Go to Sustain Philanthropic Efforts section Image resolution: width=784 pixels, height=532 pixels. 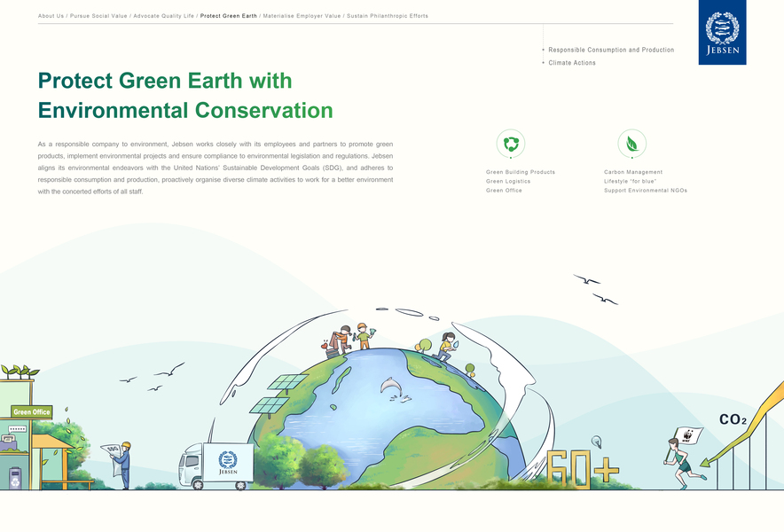click(x=388, y=16)
